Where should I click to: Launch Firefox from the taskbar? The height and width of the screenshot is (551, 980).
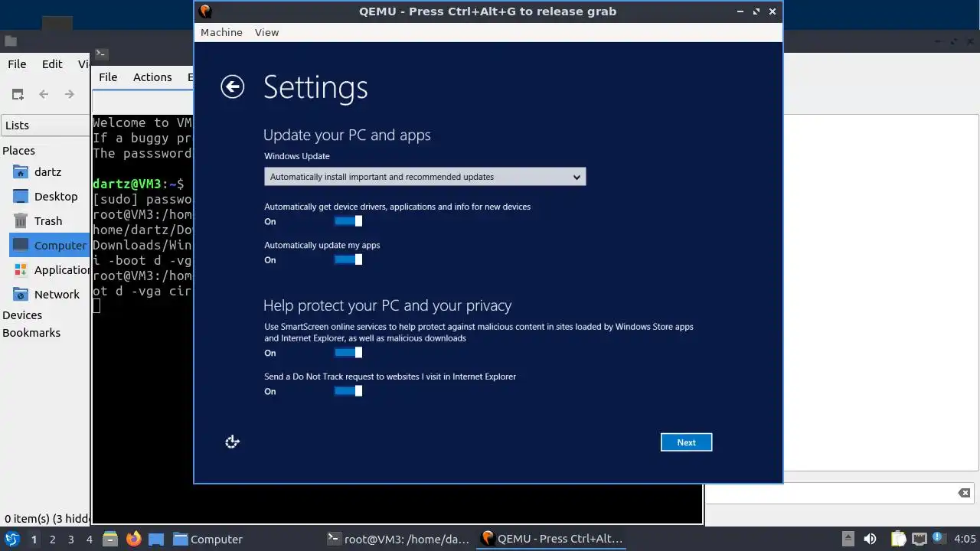click(x=133, y=539)
